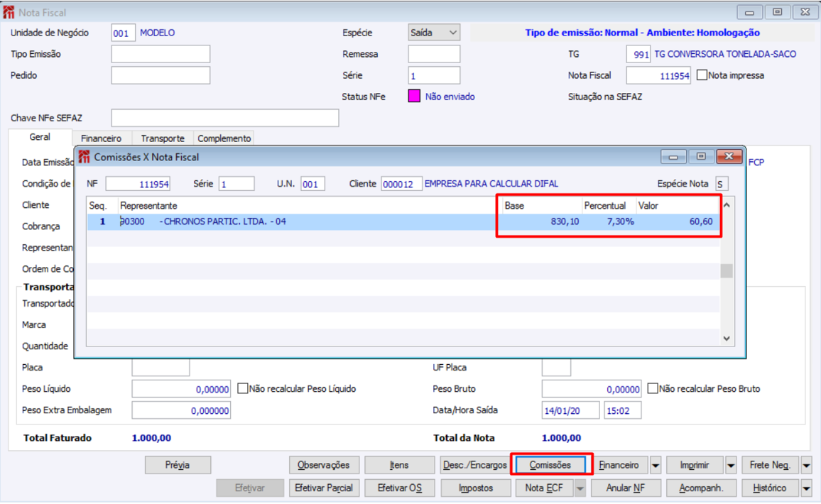Click the time field showing 15:02

tap(623, 410)
